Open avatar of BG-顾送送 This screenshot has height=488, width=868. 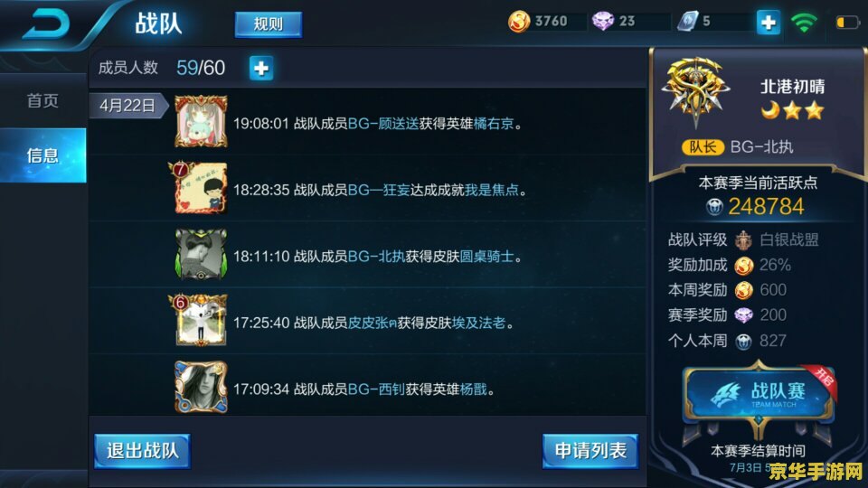[x=201, y=121]
